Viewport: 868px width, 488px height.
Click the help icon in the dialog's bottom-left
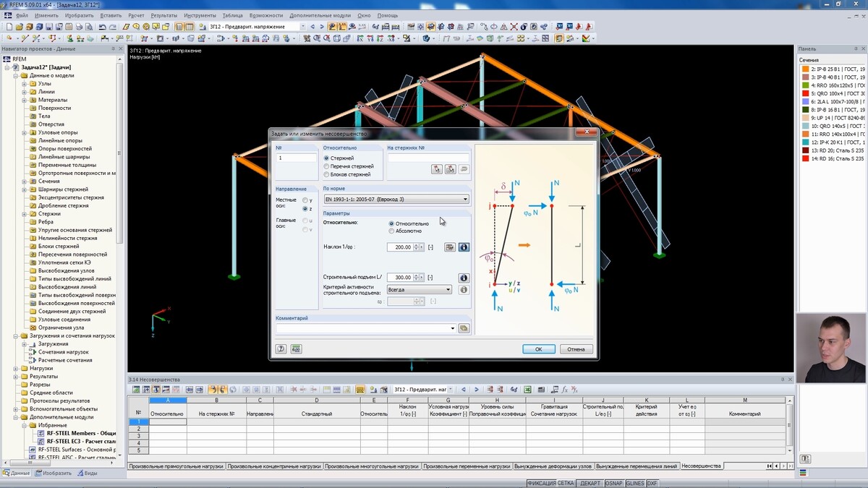click(x=281, y=349)
